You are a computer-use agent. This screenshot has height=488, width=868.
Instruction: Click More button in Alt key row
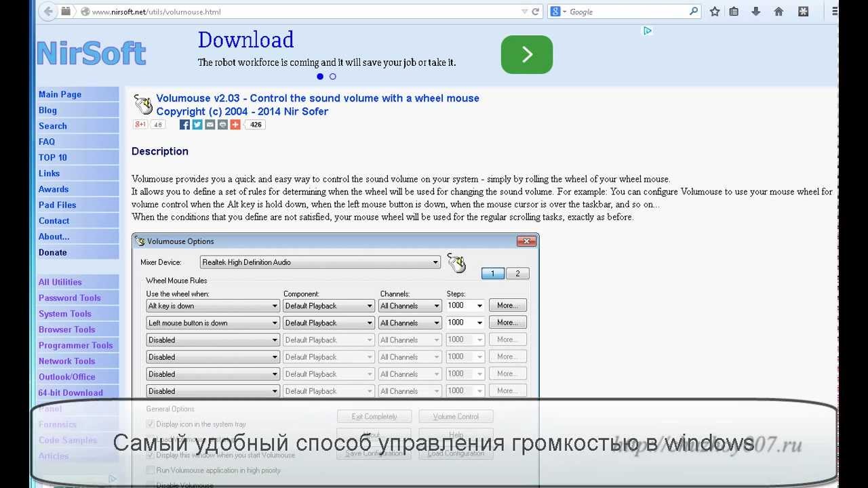click(507, 306)
